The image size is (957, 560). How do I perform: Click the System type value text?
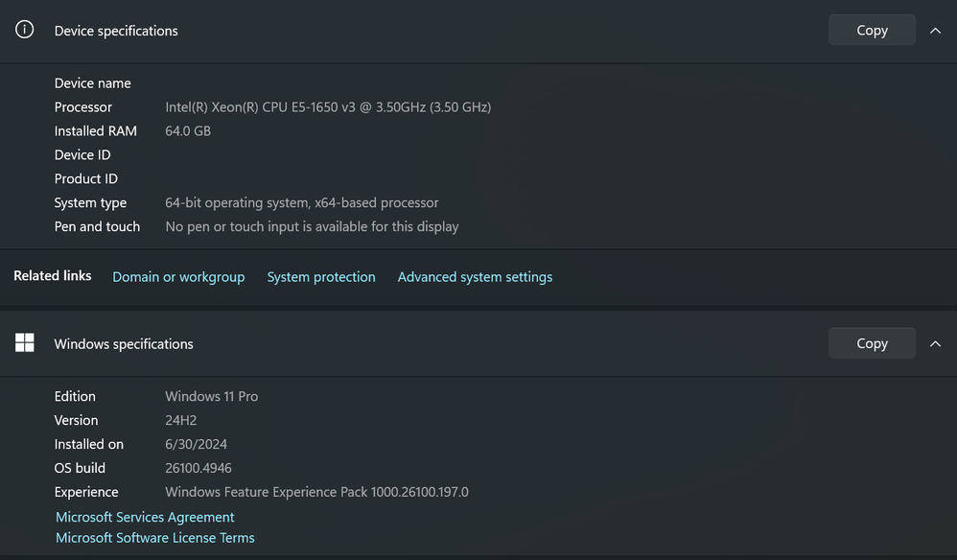(x=301, y=202)
